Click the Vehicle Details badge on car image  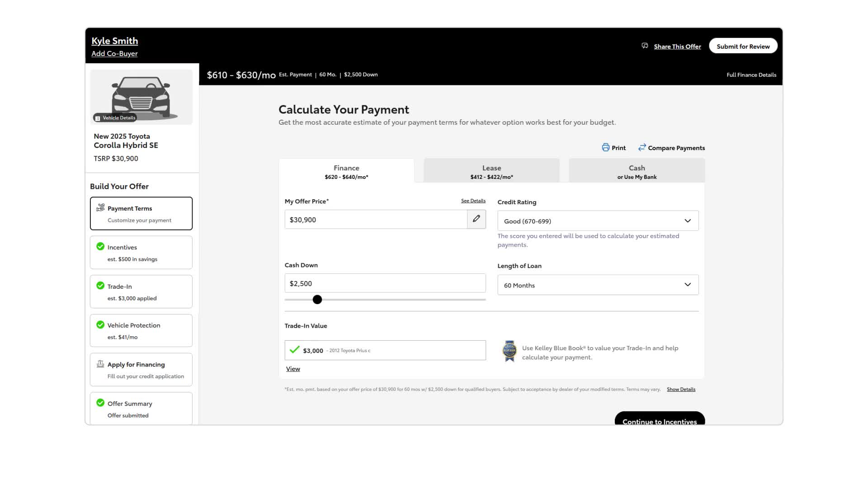(x=115, y=118)
